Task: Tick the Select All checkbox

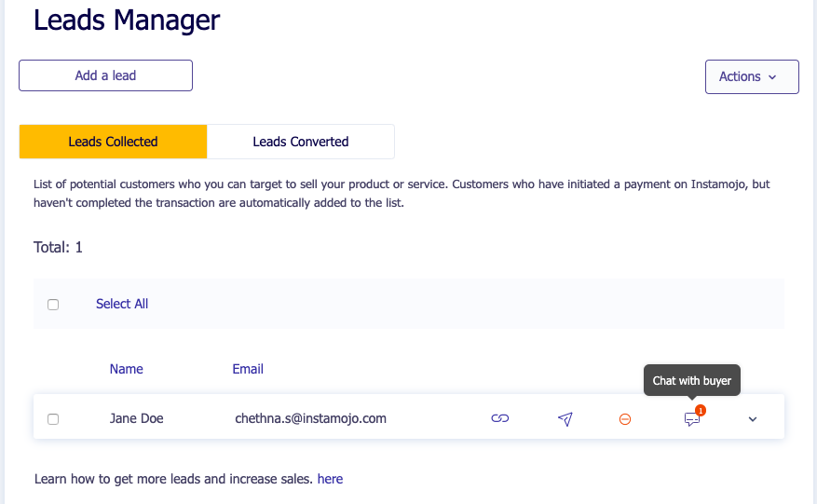Action: pyautogui.click(x=53, y=305)
